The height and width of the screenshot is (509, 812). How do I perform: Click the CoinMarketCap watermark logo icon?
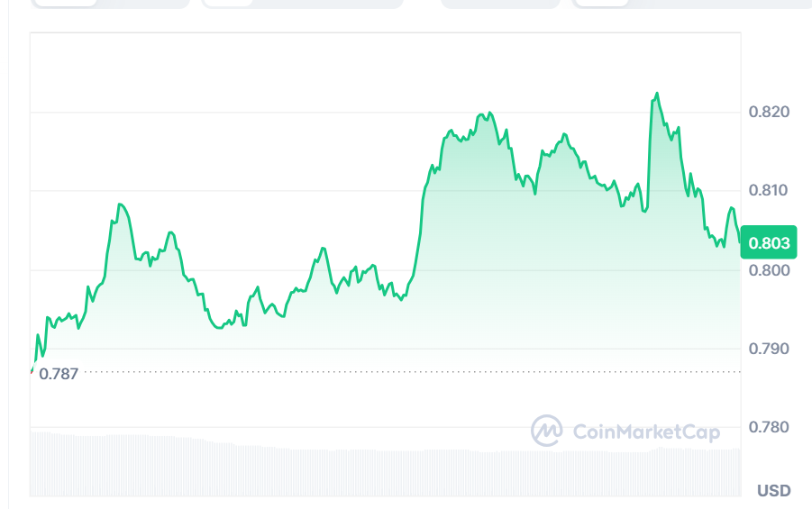click(546, 432)
